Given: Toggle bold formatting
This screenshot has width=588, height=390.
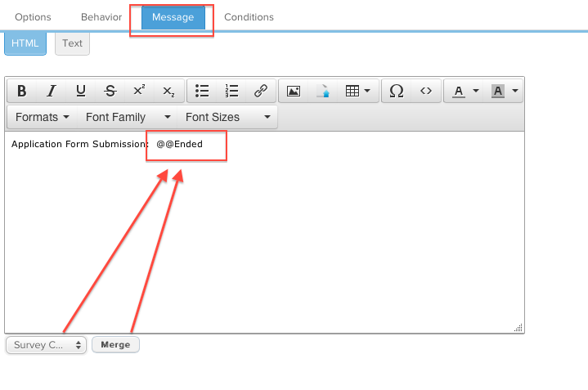Looking at the screenshot, I should (22, 91).
